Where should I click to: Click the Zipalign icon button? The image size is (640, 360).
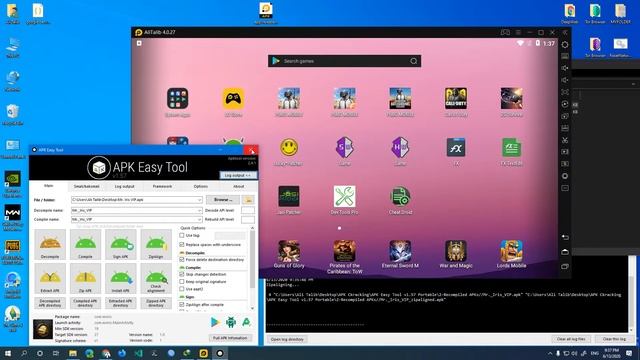pos(156,244)
